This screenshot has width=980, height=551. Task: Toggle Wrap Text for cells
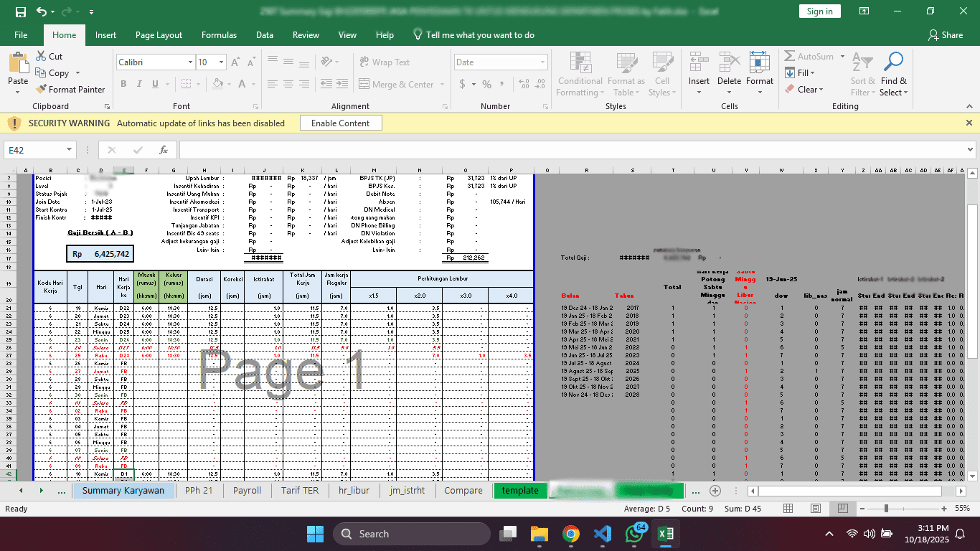pyautogui.click(x=384, y=62)
